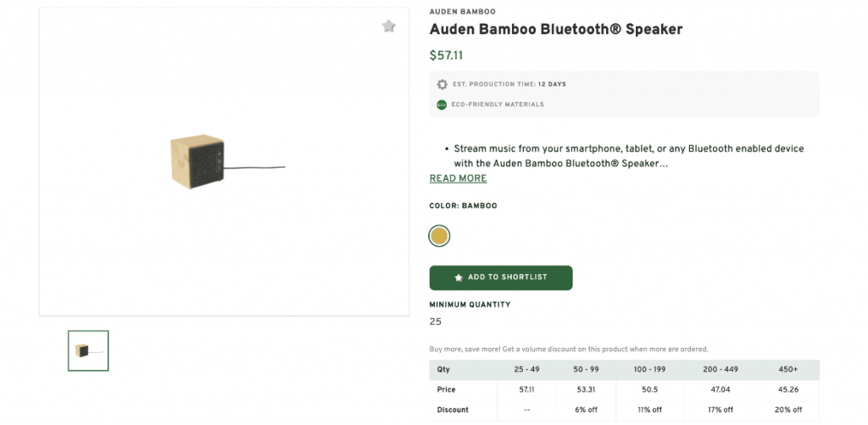Select the 50 - 99 quantity column
The width and height of the screenshot is (868, 425).
pyautogui.click(x=587, y=370)
